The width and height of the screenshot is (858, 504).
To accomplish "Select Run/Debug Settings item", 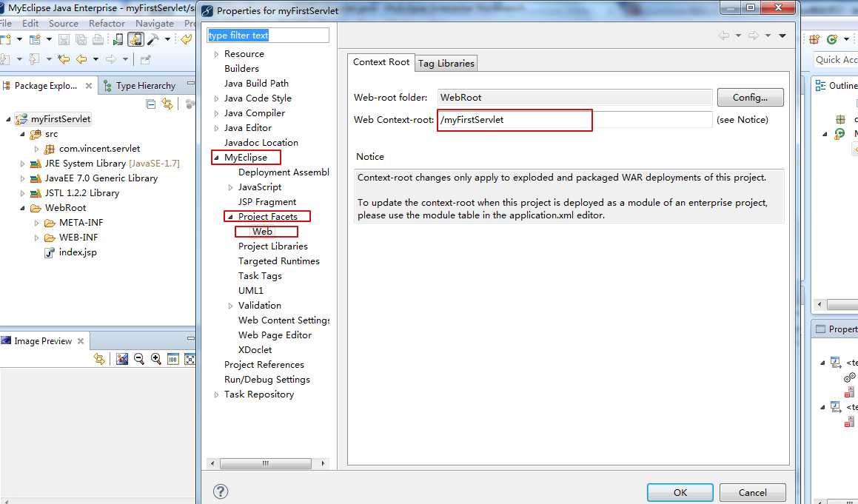I will click(267, 379).
